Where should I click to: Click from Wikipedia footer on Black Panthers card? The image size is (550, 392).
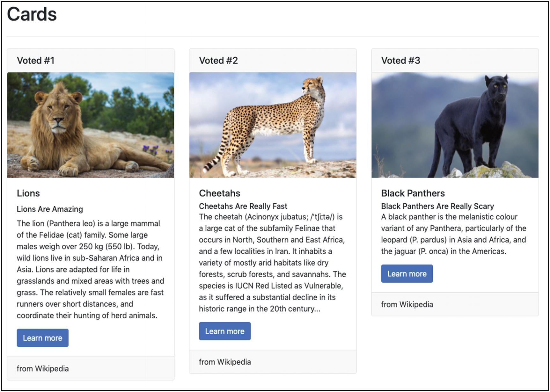407,304
